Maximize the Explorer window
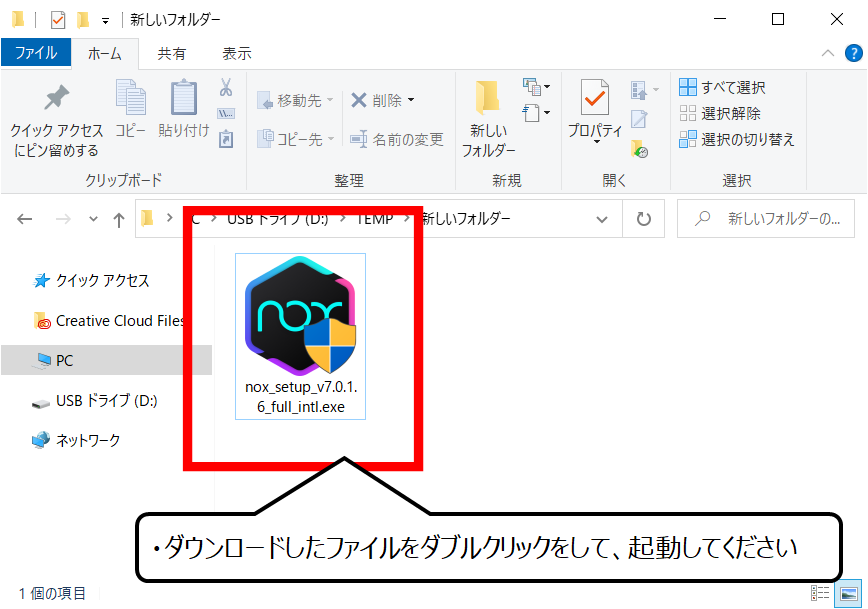 tap(778, 19)
